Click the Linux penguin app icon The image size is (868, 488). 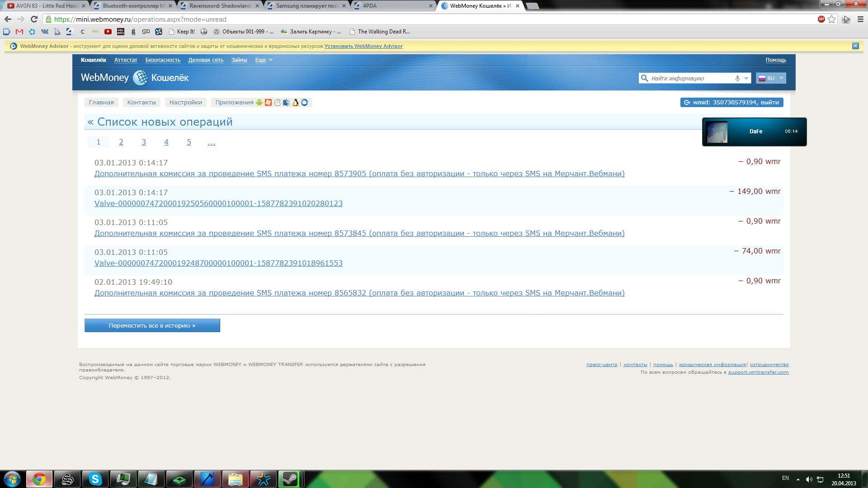point(296,103)
